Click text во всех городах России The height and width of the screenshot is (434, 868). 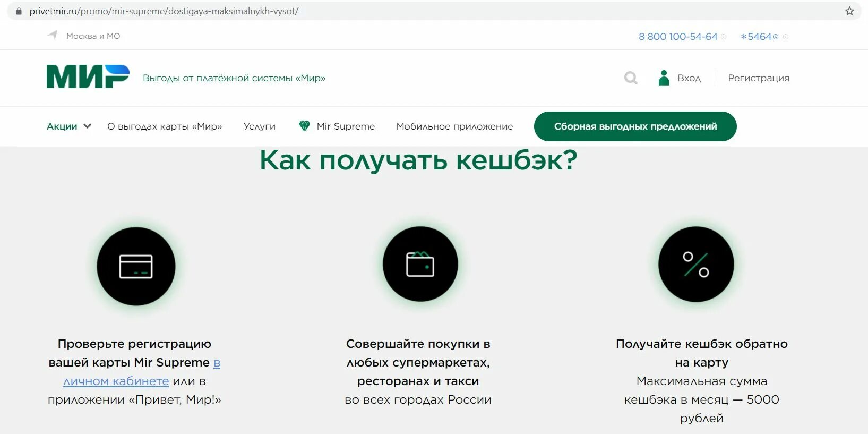point(418,399)
